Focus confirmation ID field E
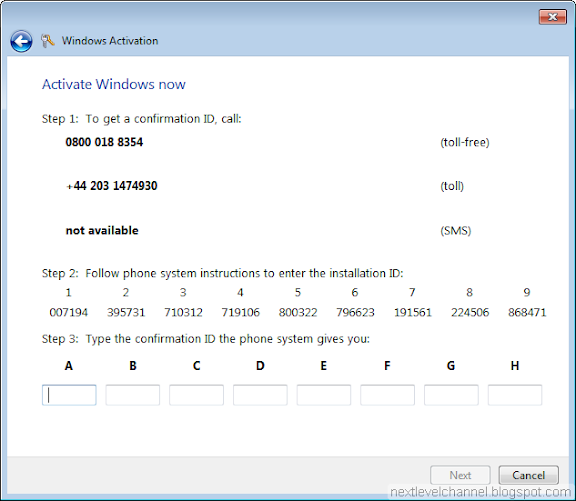The image size is (576, 501). (x=324, y=395)
